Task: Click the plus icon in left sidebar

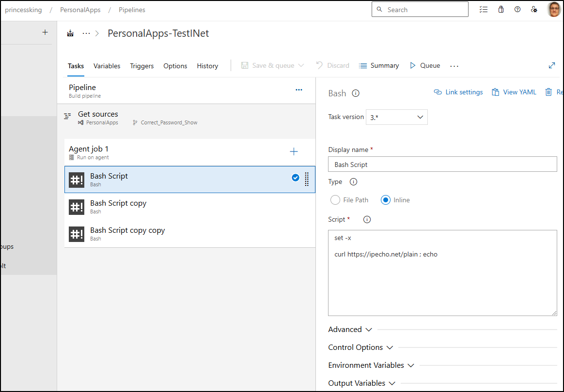Action: [x=45, y=32]
